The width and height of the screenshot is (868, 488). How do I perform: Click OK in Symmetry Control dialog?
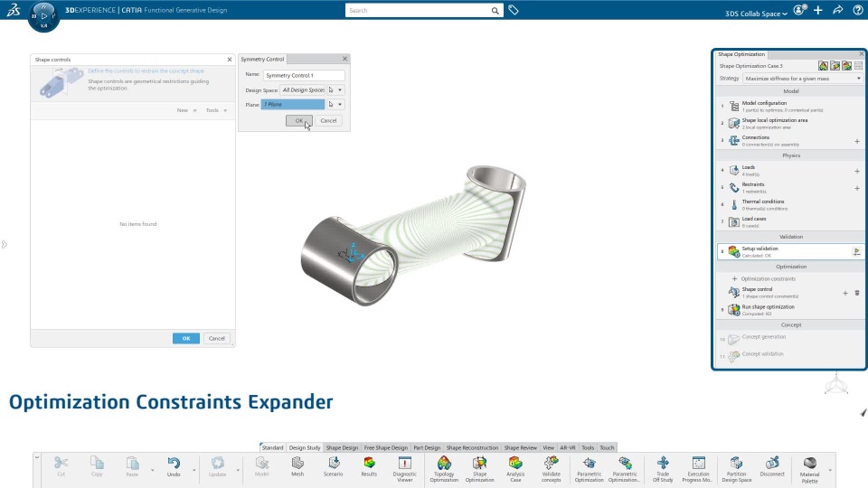point(299,120)
